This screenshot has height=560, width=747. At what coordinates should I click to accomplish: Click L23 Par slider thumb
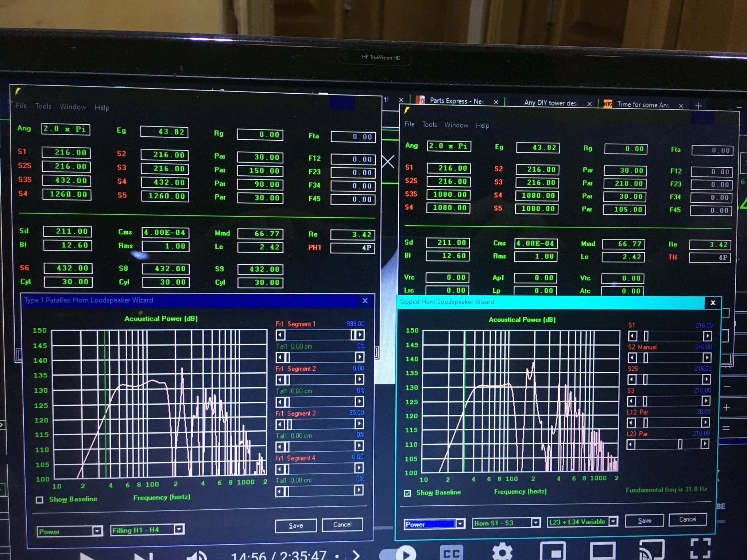680,444
